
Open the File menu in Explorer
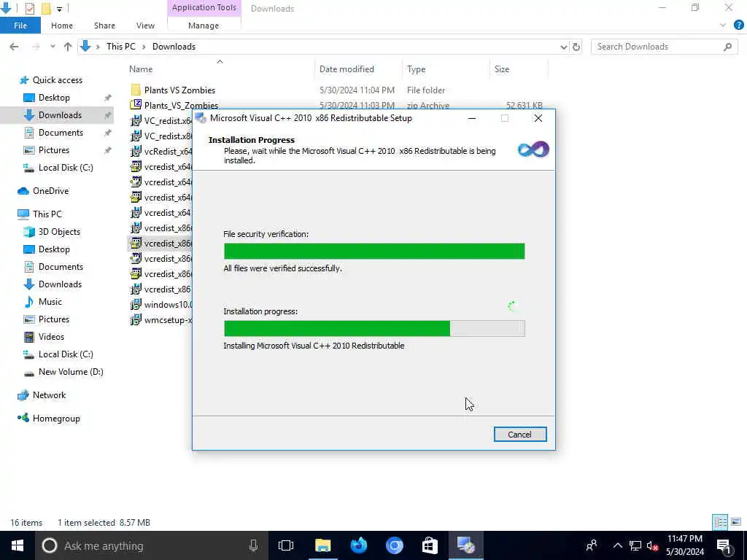[x=20, y=26]
